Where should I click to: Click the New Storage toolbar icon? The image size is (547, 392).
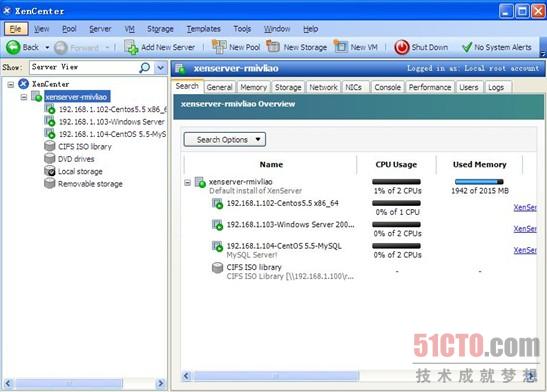pos(273,46)
